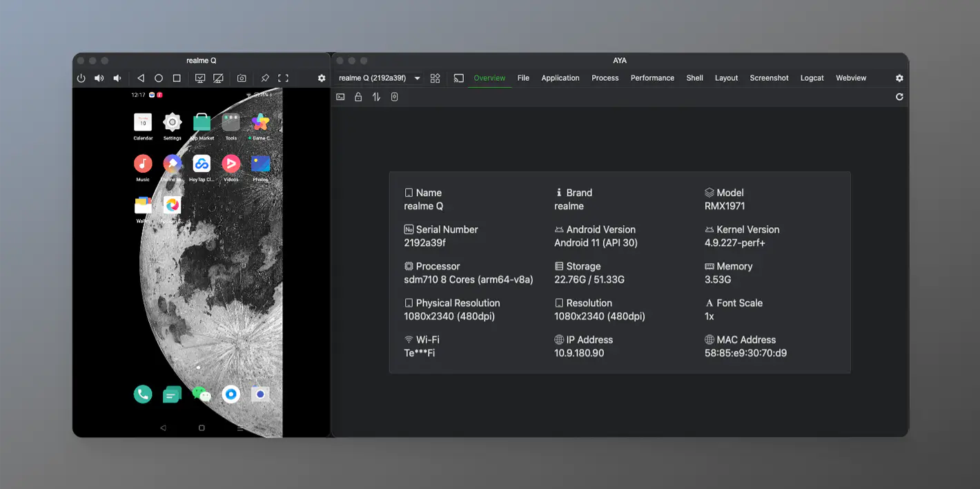Open the Videos app on phone screen
980x489 pixels.
tap(231, 167)
